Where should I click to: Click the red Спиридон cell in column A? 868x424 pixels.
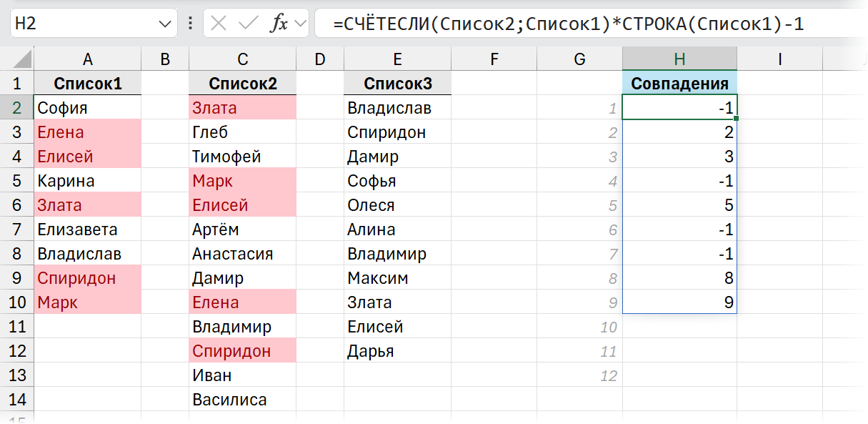(x=87, y=277)
